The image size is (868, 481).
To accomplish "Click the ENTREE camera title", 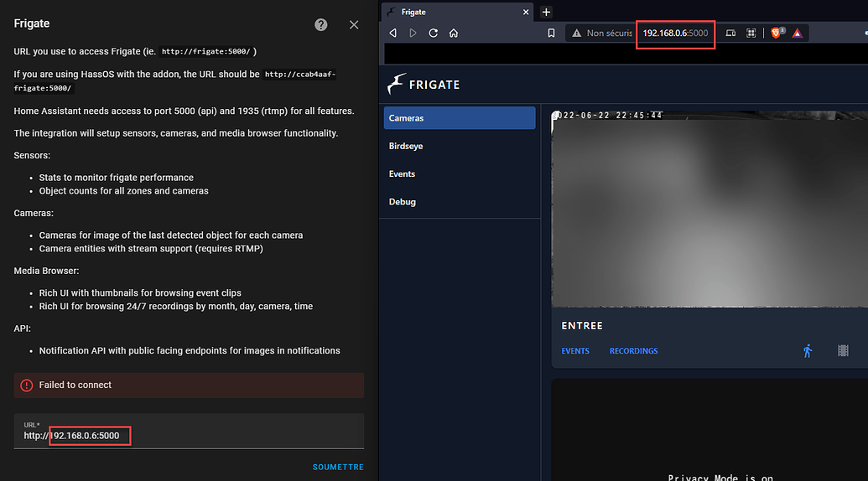I will pos(582,326).
